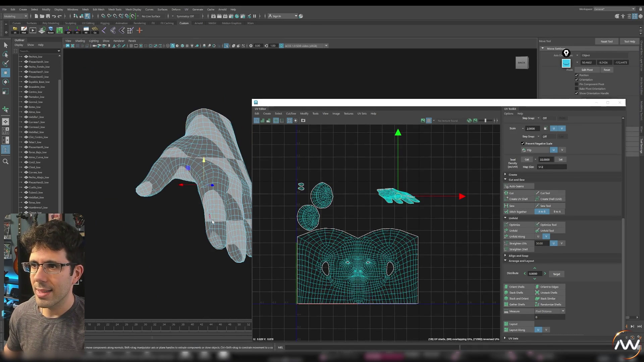Toggle Prevent Negative Scale checkbox
Screen dimensions: 644x362
523,143
